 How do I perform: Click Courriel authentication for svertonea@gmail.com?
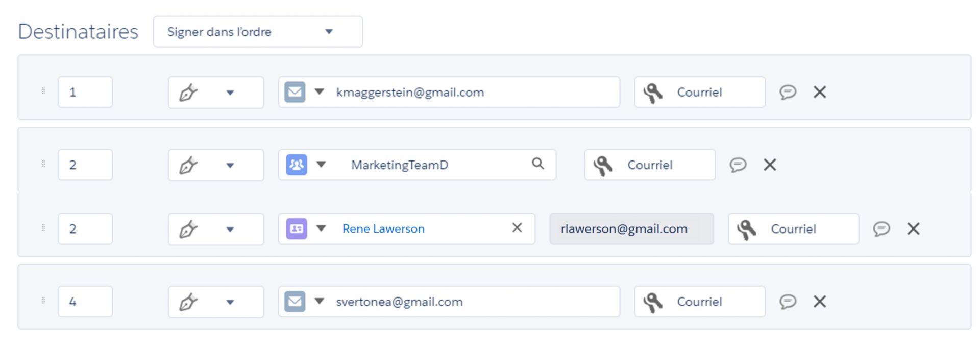click(x=700, y=302)
